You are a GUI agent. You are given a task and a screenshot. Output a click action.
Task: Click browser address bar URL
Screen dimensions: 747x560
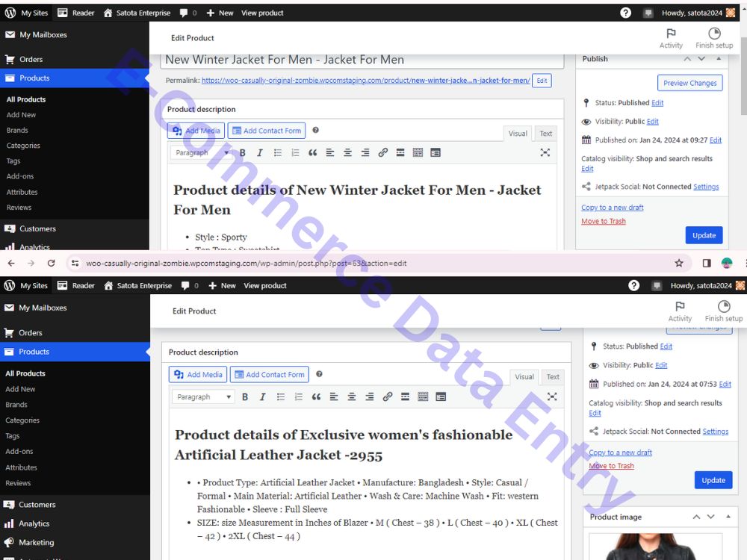(x=247, y=263)
